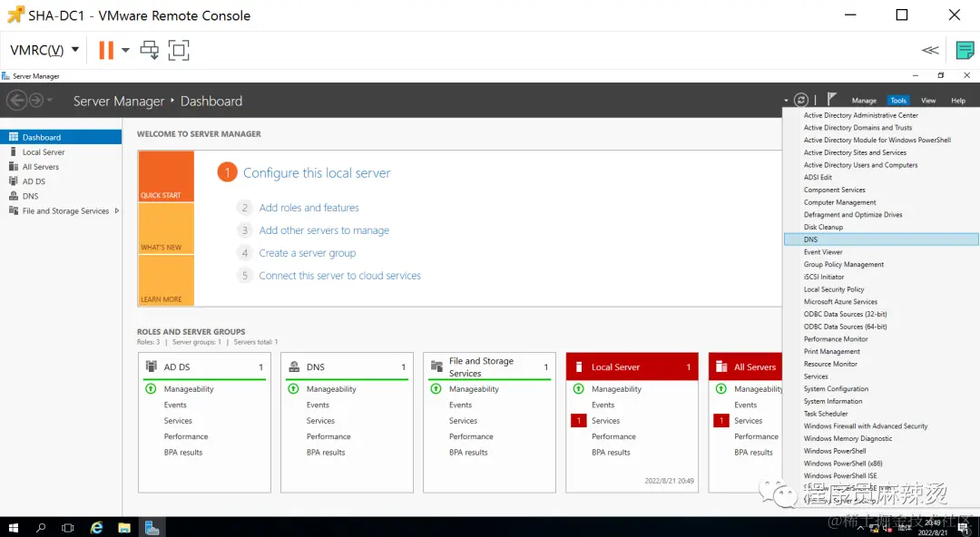Viewport: 980px width, 537px height.
Task: Open the Manage menu
Action: [864, 101]
